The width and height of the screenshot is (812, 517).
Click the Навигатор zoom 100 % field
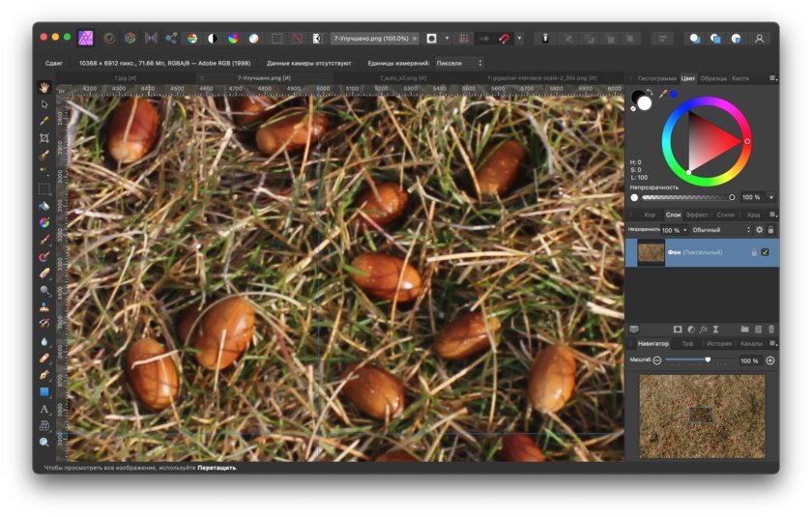pyautogui.click(x=749, y=360)
